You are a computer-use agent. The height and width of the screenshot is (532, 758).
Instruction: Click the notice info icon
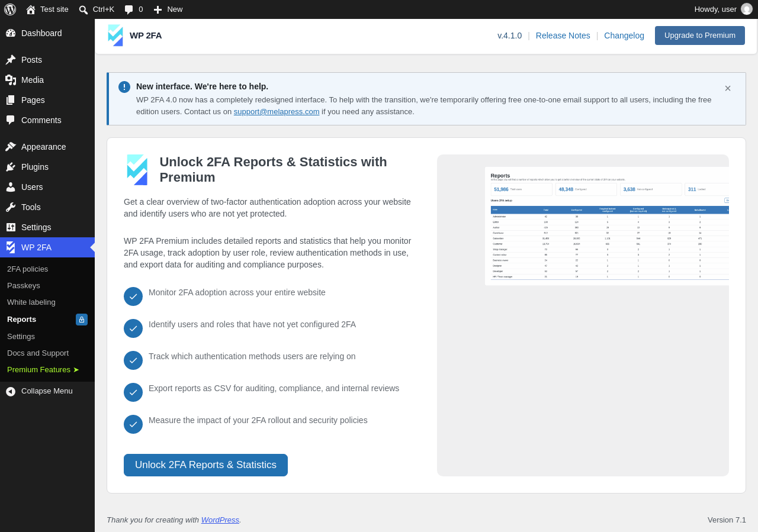[x=124, y=87]
